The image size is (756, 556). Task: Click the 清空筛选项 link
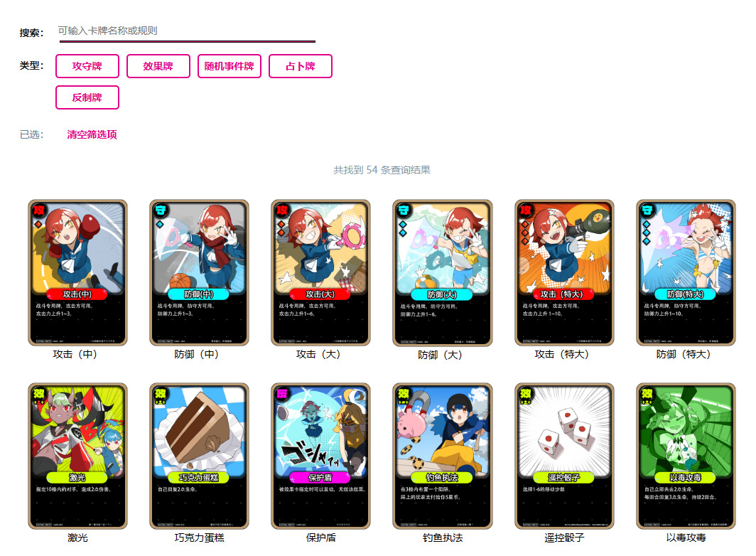tap(92, 134)
